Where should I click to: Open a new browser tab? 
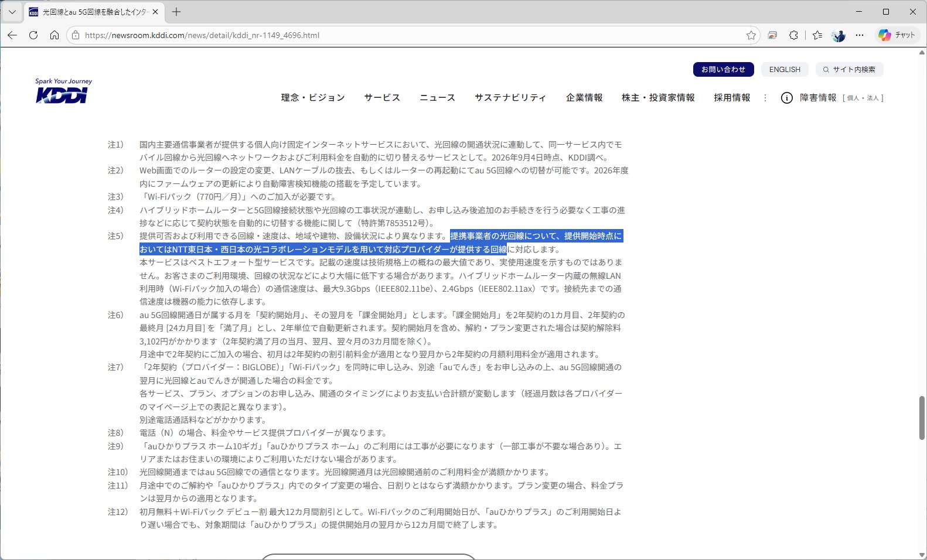176,12
